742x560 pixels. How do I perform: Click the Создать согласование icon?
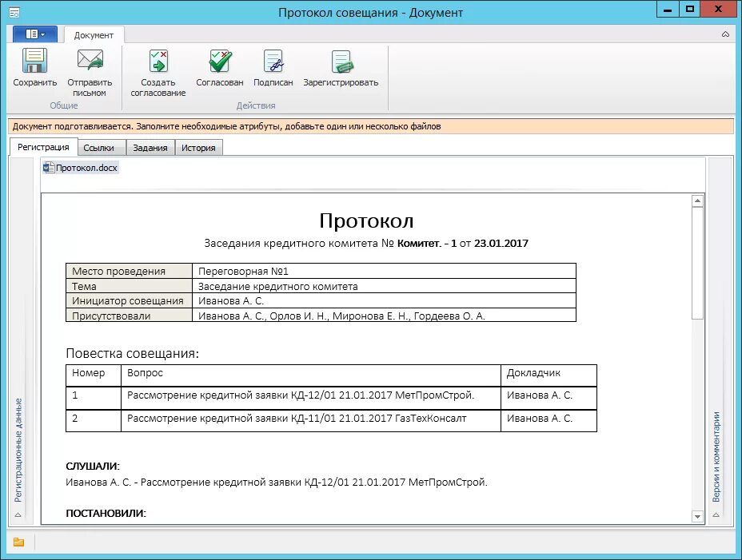point(158,61)
